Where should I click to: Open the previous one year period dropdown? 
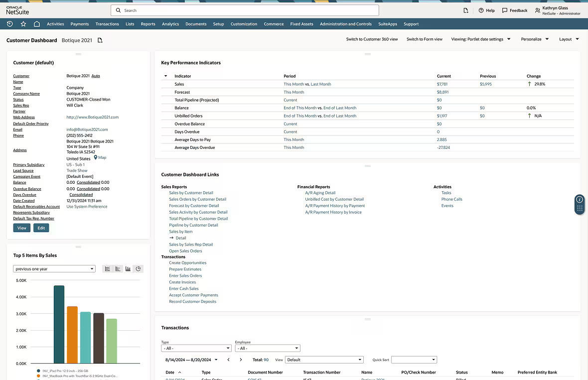(54, 268)
